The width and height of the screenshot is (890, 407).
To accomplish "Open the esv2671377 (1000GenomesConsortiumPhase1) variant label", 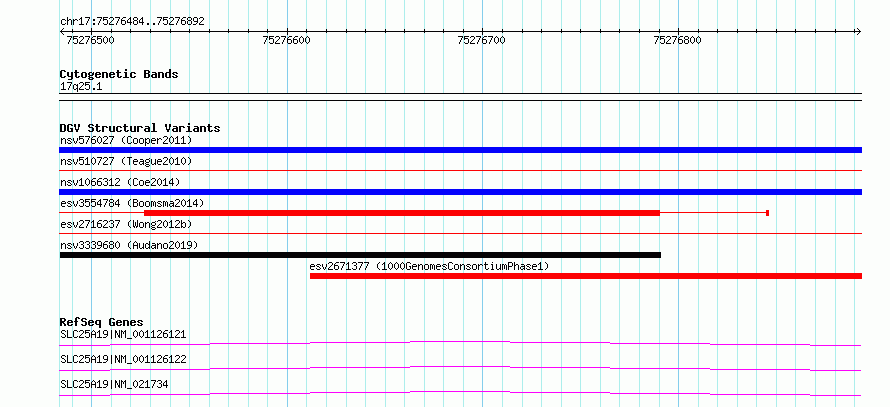I will [x=429, y=266].
